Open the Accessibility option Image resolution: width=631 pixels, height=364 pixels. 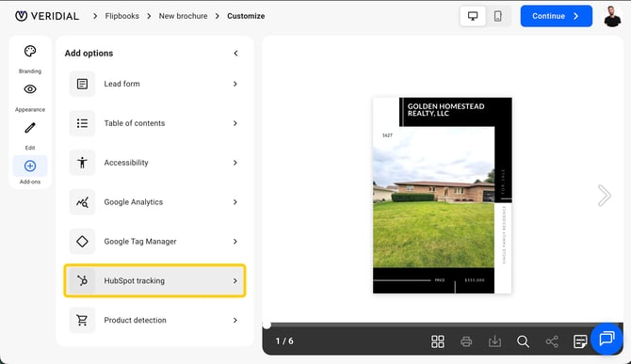(x=154, y=163)
